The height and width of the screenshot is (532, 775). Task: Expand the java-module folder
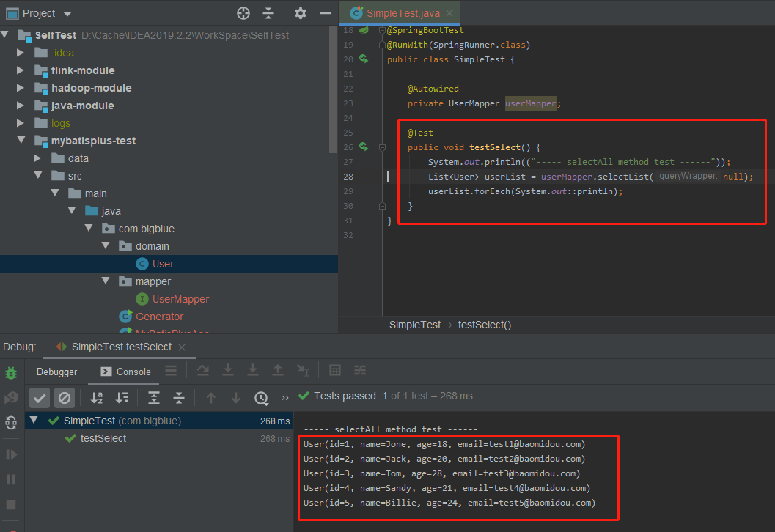click(x=21, y=106)
